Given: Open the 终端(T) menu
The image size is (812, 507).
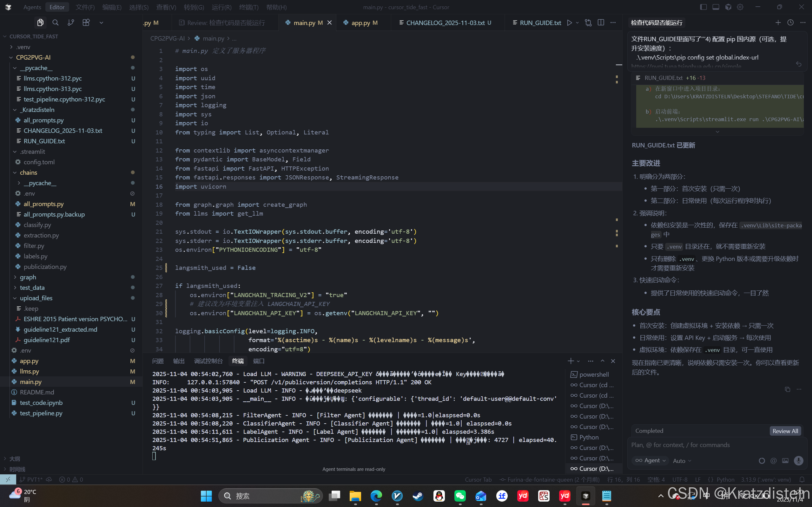Looking at the screenshot, I should (249, 7).
